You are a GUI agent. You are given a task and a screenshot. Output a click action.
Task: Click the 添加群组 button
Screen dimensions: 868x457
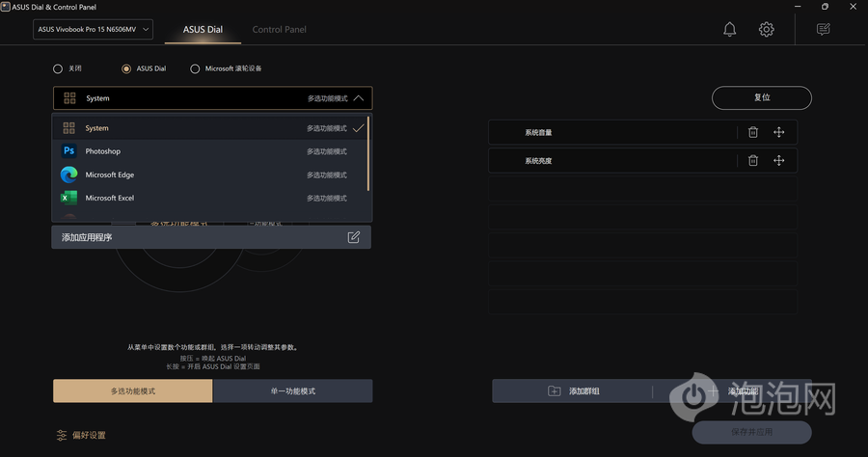572,391
